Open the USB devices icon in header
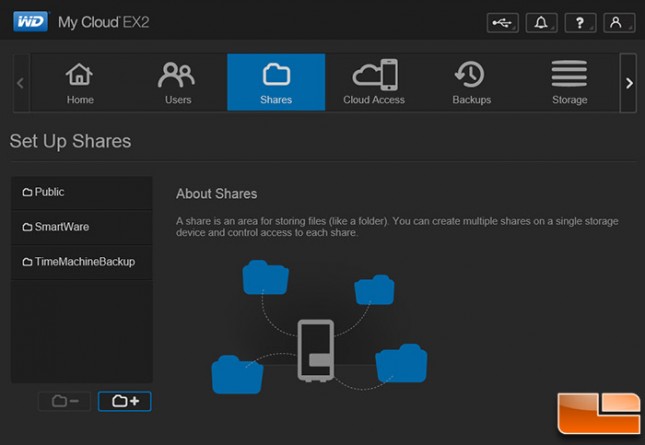Image resolution: width=645 pixels, height=445 pixels. click(x=502, y=23)
